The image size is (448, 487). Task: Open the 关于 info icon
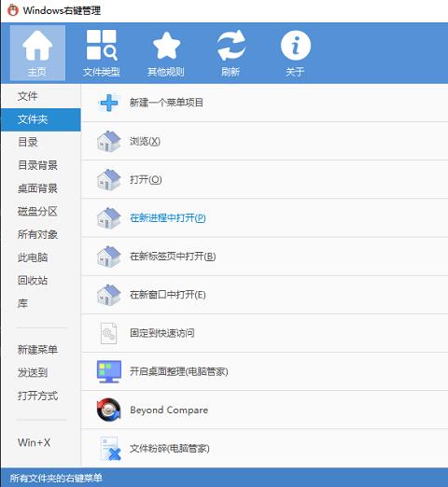coord(295,46)
